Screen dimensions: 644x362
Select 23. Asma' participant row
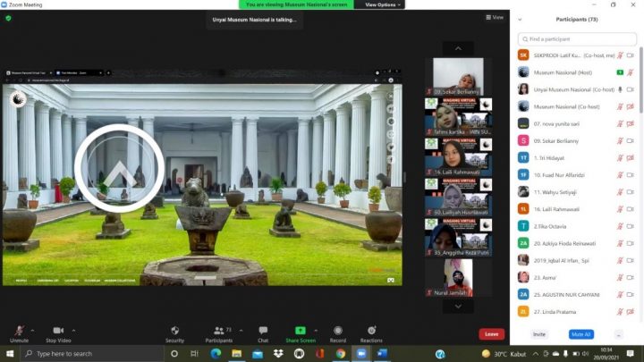pos(577,277)
